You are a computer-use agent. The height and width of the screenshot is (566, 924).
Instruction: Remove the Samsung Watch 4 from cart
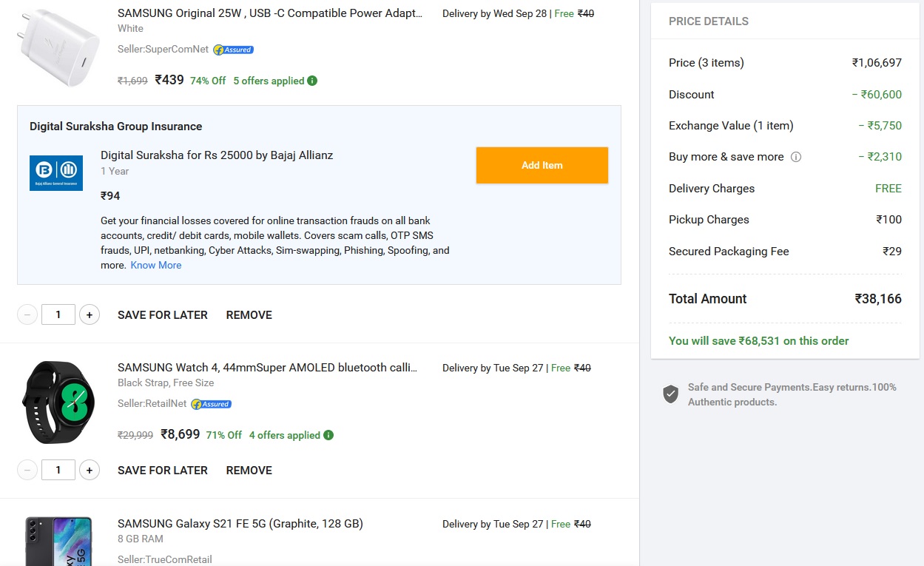coord(249,471)
